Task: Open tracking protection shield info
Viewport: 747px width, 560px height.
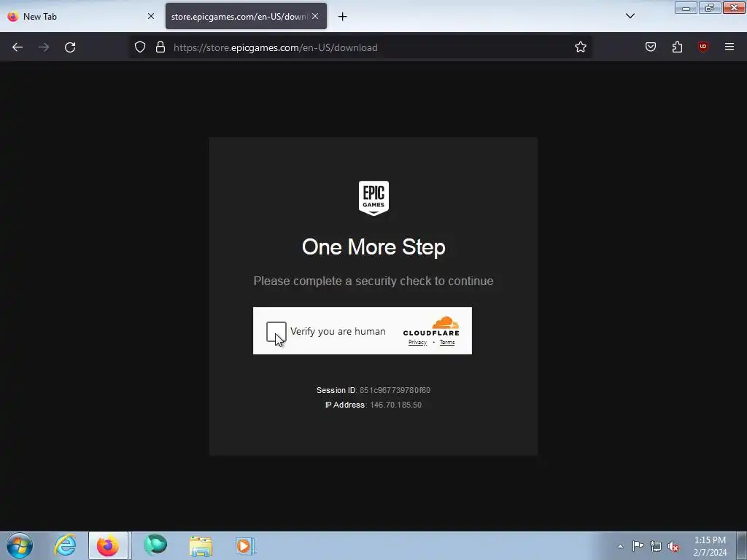Action: point(139,47)
